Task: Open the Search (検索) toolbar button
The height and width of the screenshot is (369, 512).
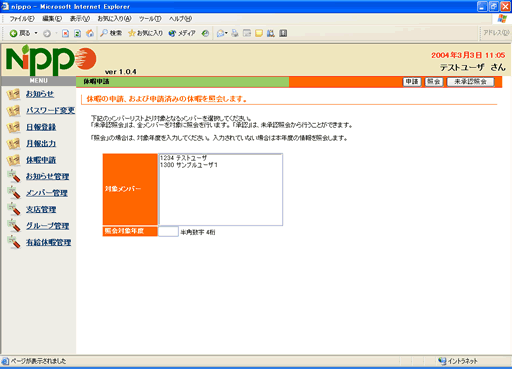Action: [111, 33]
